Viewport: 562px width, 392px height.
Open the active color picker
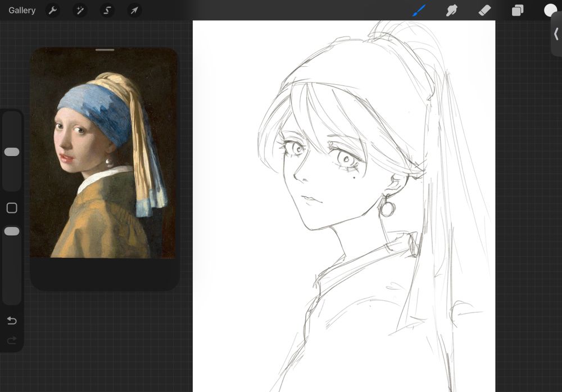pyautogui.click(x=550, y=11)
